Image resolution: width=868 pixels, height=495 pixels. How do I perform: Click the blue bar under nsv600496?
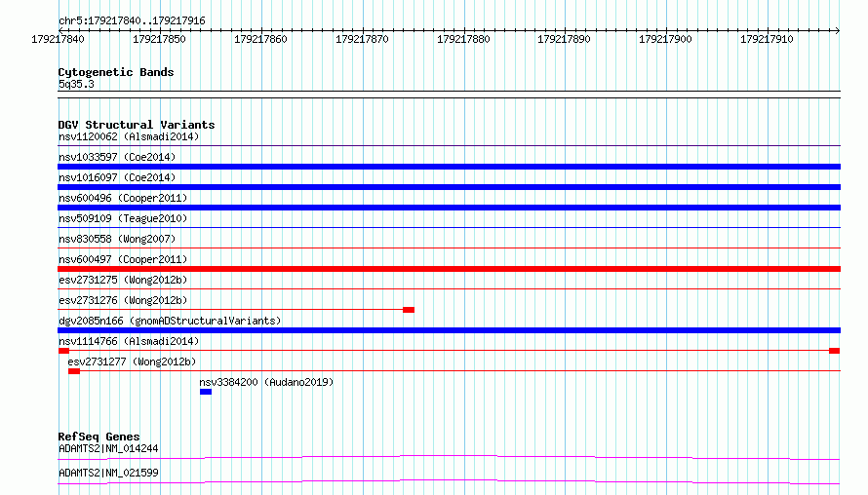(x=449, y=208)
